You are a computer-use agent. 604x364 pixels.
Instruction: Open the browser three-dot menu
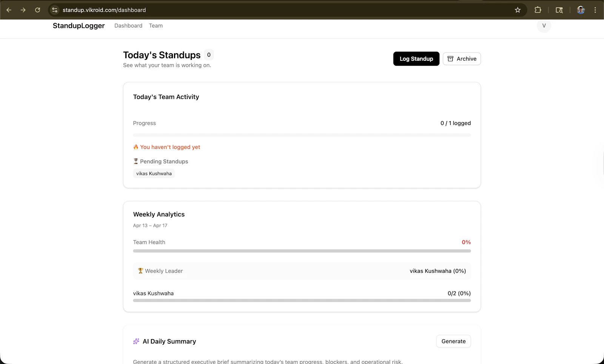pyautogui.click(x=595, y=10)
